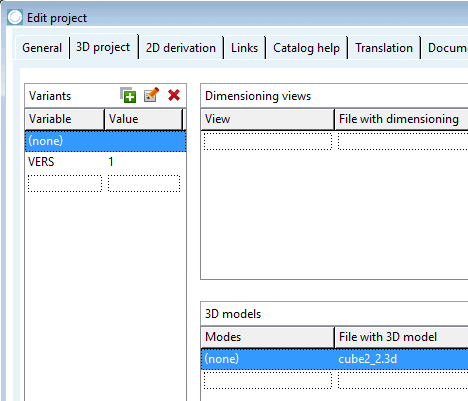Click the empty Value input cell

144,183
